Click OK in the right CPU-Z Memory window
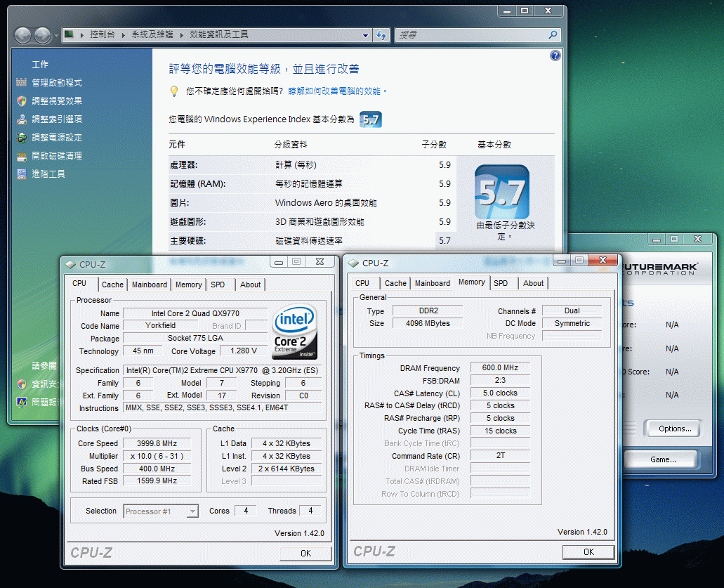724x588 pixels. (x=588, y=551)
